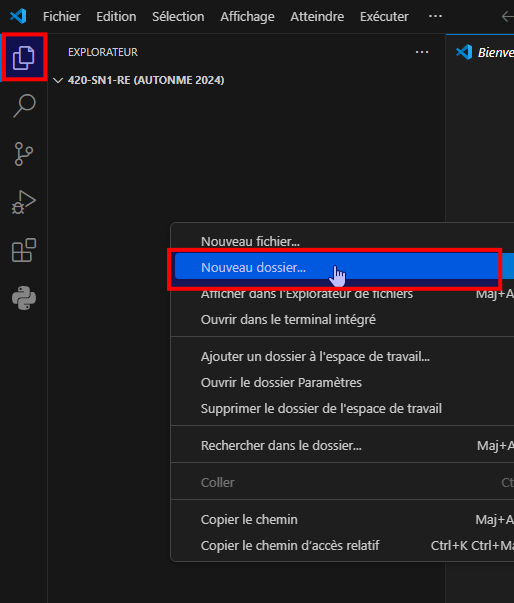
Task: Open the Extensions view icon
Action: point(24,250)
